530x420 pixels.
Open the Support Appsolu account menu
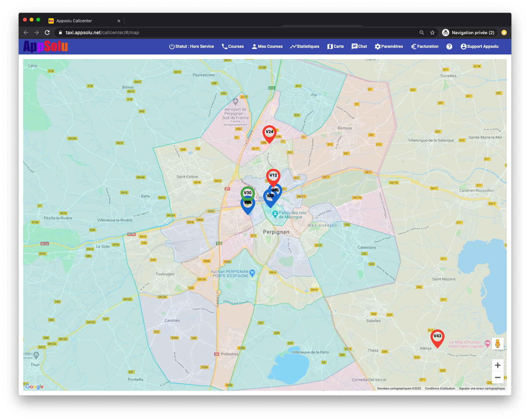(480, 46)
